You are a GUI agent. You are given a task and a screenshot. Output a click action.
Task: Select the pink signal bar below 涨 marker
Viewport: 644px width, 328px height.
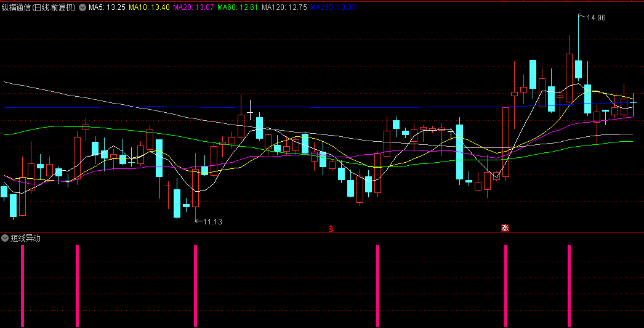tap(505, 285)
